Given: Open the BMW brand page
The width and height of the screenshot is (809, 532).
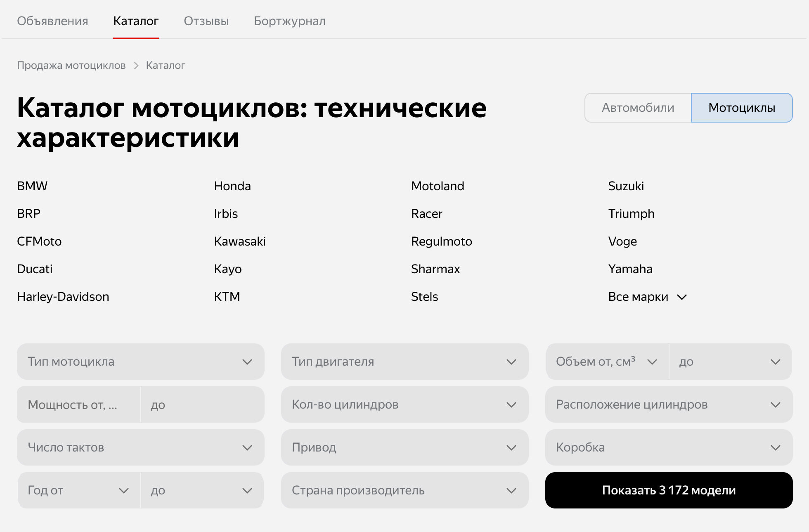Looking at the screenshot, I should pyautogui.click(x=32, y=186).
